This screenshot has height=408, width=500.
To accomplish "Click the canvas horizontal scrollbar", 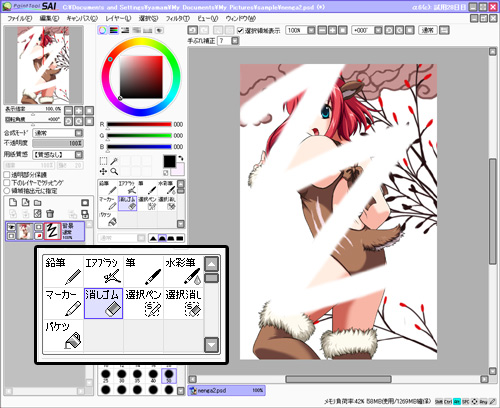I will coord(338,379).
